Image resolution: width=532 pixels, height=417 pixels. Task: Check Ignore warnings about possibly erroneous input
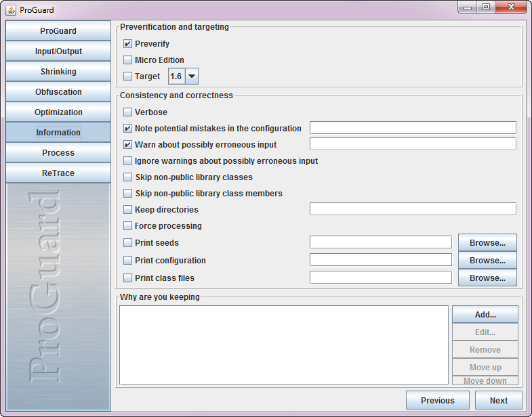click(127, 161)
